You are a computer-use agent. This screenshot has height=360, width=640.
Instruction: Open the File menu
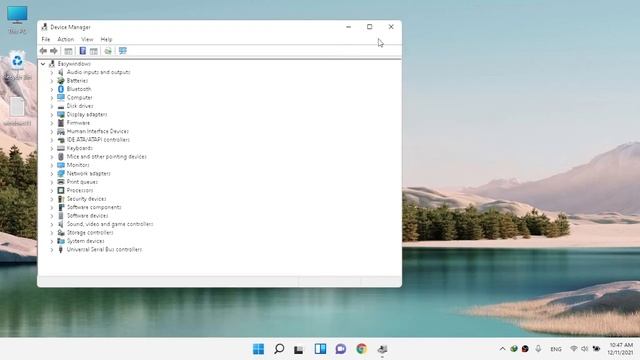46,40
